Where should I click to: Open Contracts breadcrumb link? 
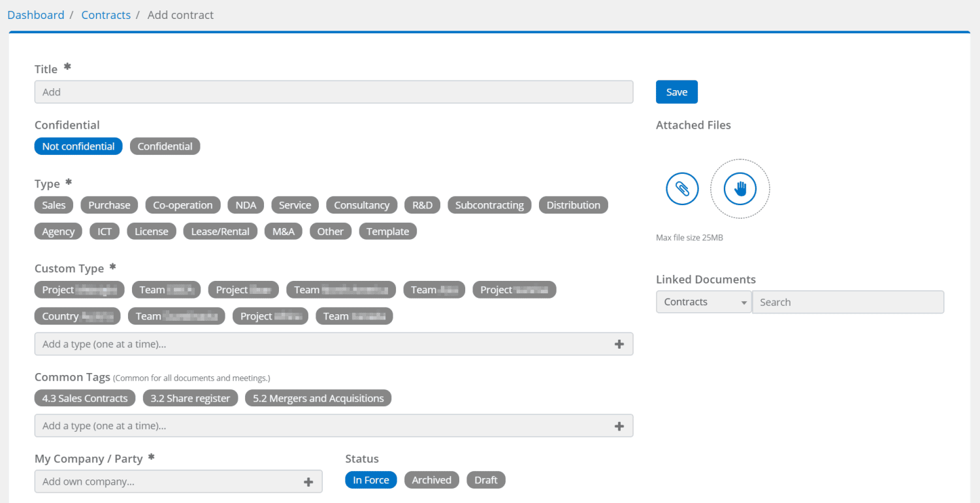[x=106, y=15]
